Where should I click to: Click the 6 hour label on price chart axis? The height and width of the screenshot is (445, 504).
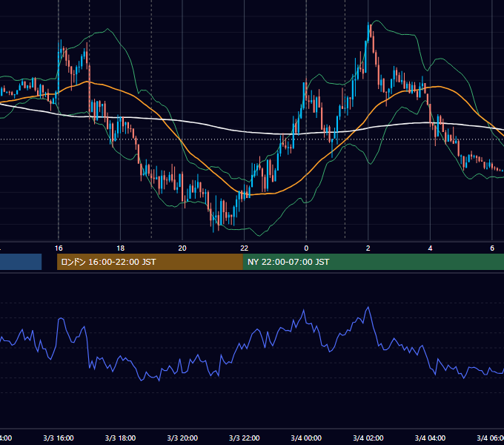[492, 248]
